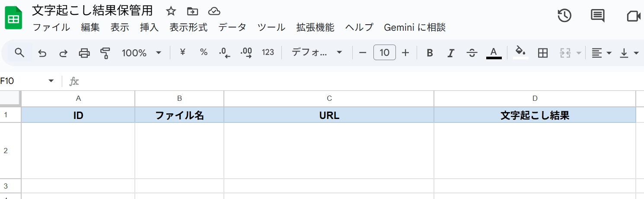Click the redo arrow icon
The width and height of the screenshot is (644, 199).
[x=63, y=53]
